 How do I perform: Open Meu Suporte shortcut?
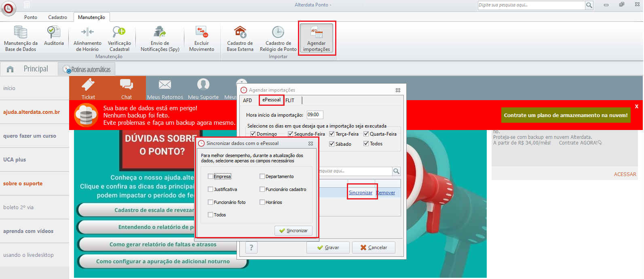pyautogui.click(x=203, y=88)
